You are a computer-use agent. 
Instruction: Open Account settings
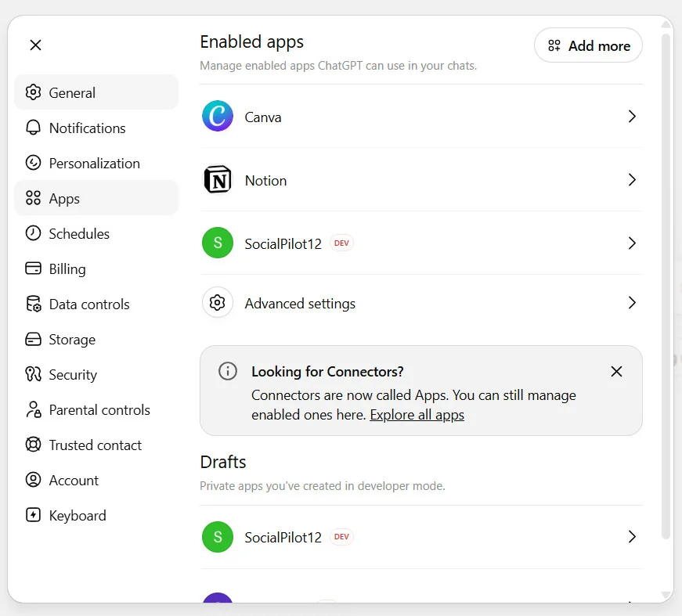[x=96, y=480]
